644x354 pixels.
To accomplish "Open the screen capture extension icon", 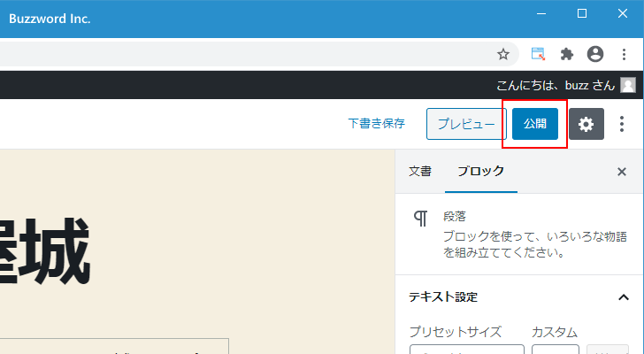I will tap(538, 54).
